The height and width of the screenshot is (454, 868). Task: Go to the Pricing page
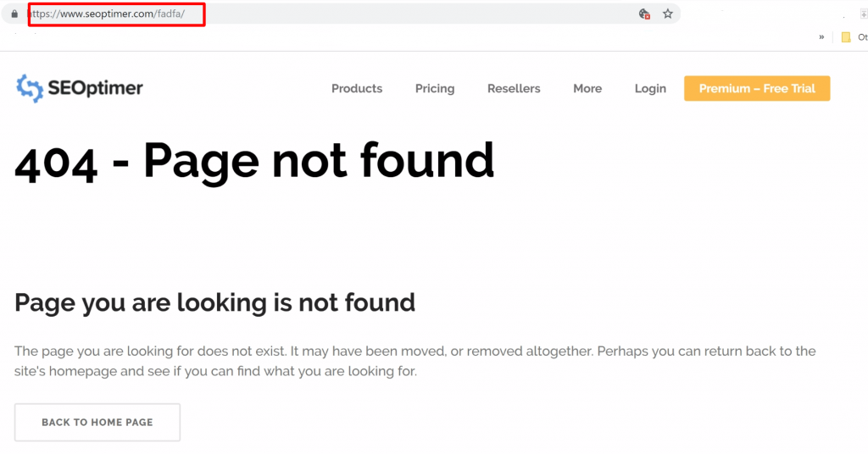click(x=434, y=89)
